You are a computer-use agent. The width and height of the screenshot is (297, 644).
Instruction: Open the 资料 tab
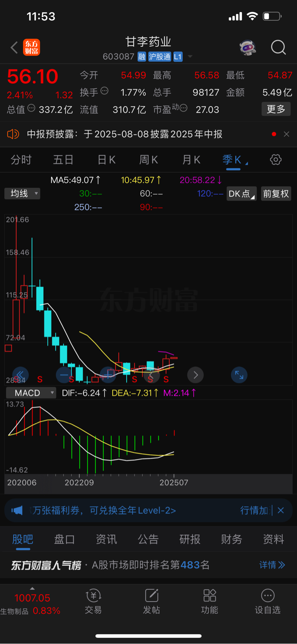point(273,539)
